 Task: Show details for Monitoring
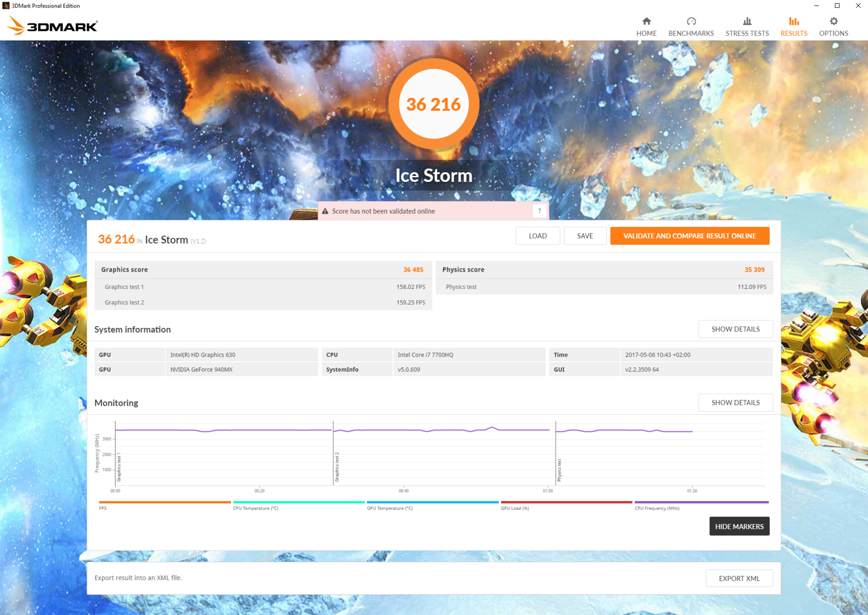735,402
